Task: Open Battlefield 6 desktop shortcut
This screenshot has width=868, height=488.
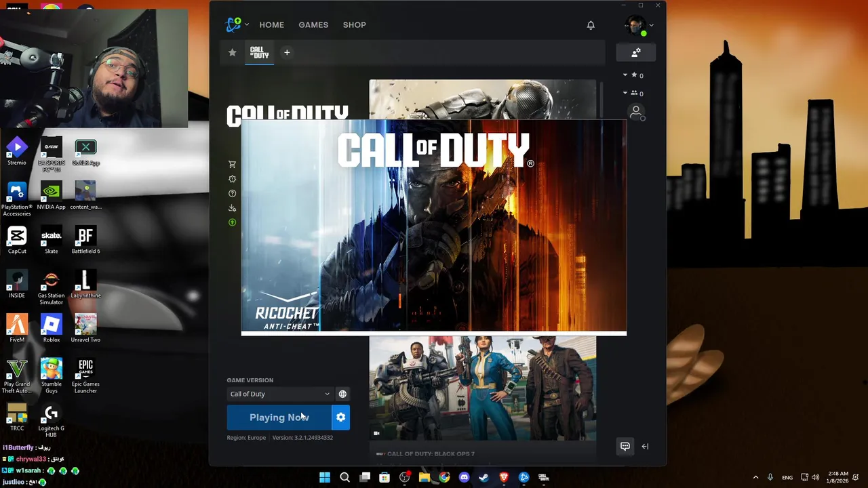Action: point(85,240)
